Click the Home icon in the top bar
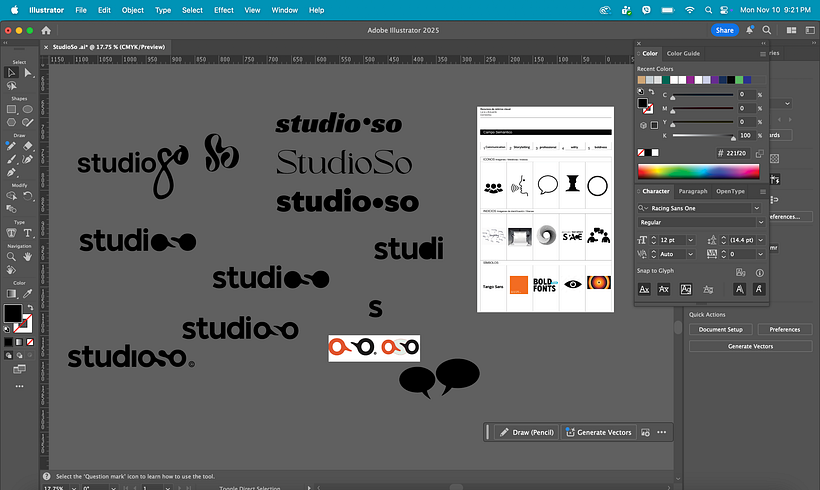The height and width of the screenshot is (490, 820). pos(46,30)
